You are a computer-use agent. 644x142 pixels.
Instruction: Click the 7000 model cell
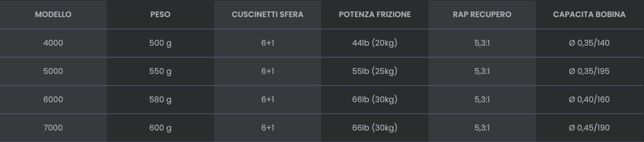tap(53, 128)
